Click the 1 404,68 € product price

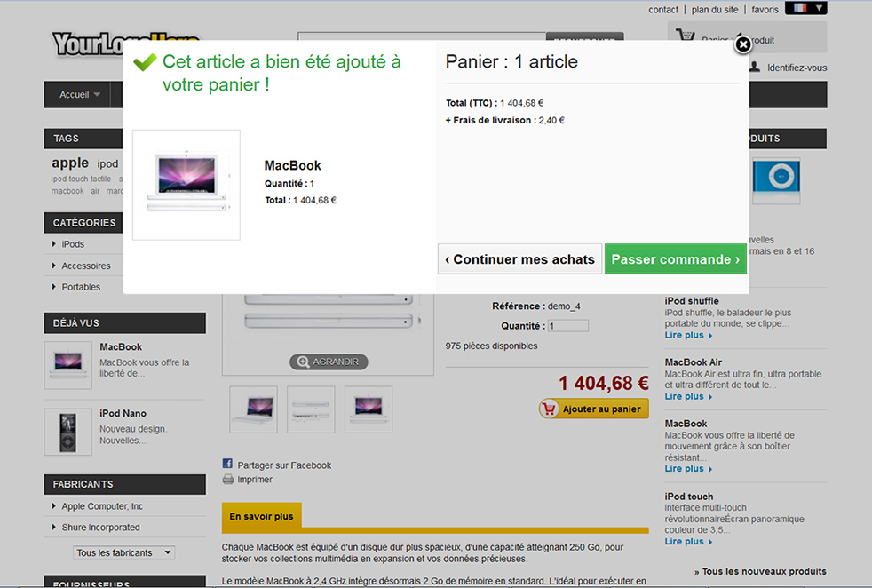pos(604,384)
